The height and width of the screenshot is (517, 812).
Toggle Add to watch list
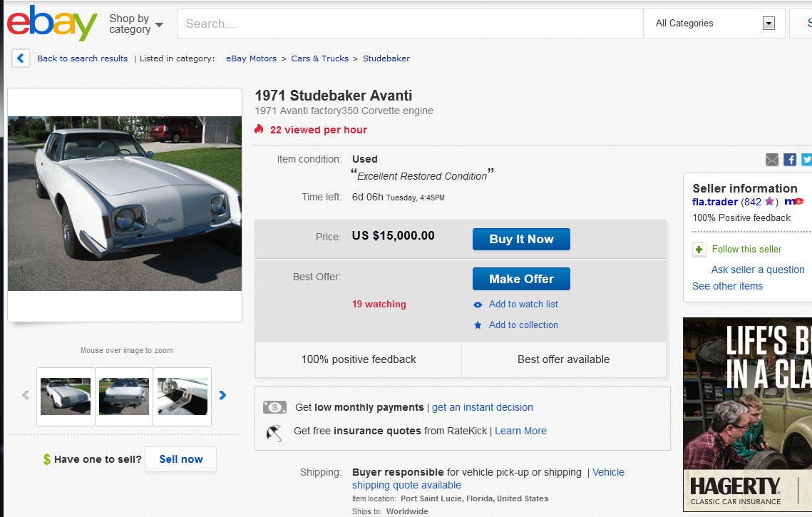(523, 304)
